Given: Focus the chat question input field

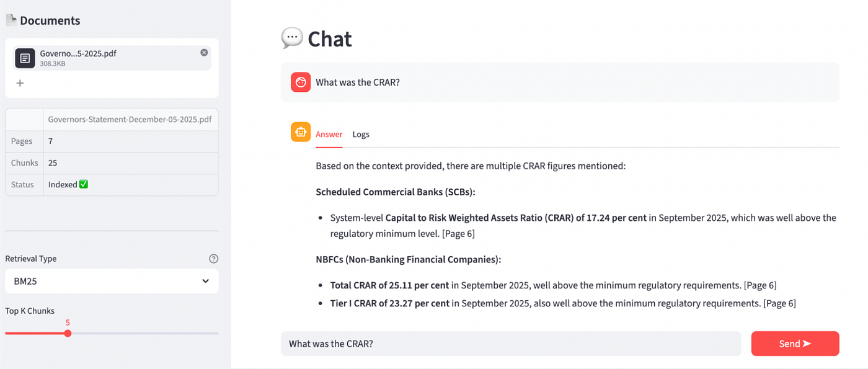Looking at the screenshot, I should click(511, 344).
